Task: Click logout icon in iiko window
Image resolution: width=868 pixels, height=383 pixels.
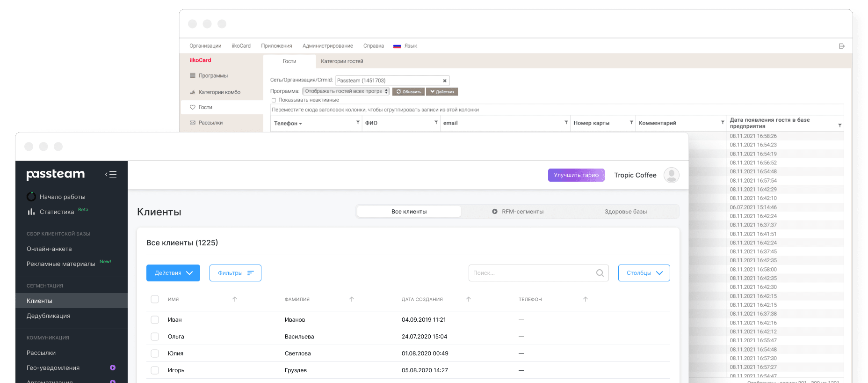Action: [842, 46]
